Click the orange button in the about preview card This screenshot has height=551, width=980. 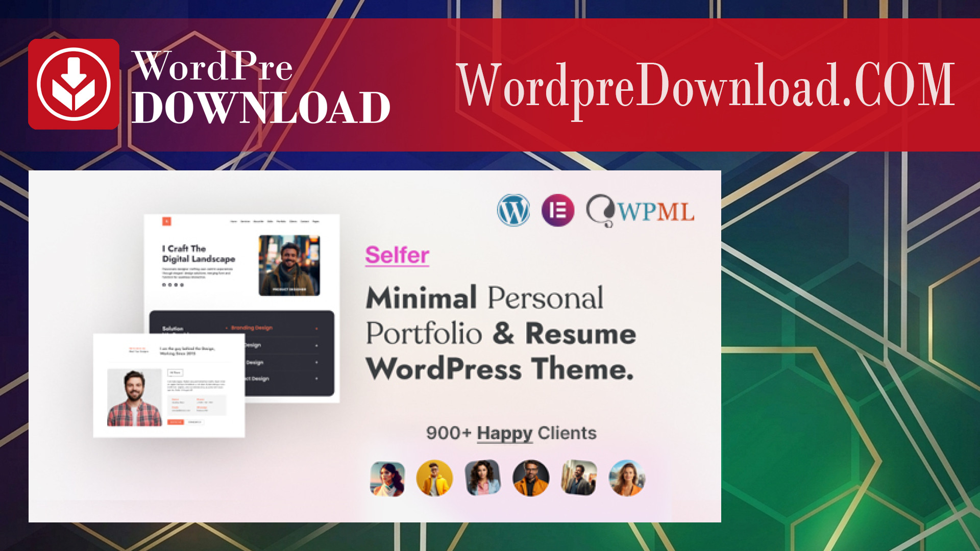(176, 422)
